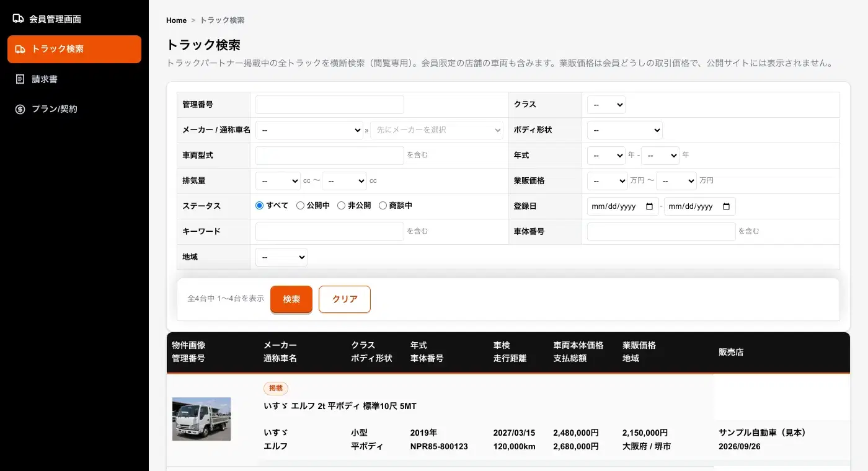Image resolution: width=868 pixels, height=471 pixels.
Task: Open the Isuzu Elf truck thumbnail
Action: pos(201,419)
